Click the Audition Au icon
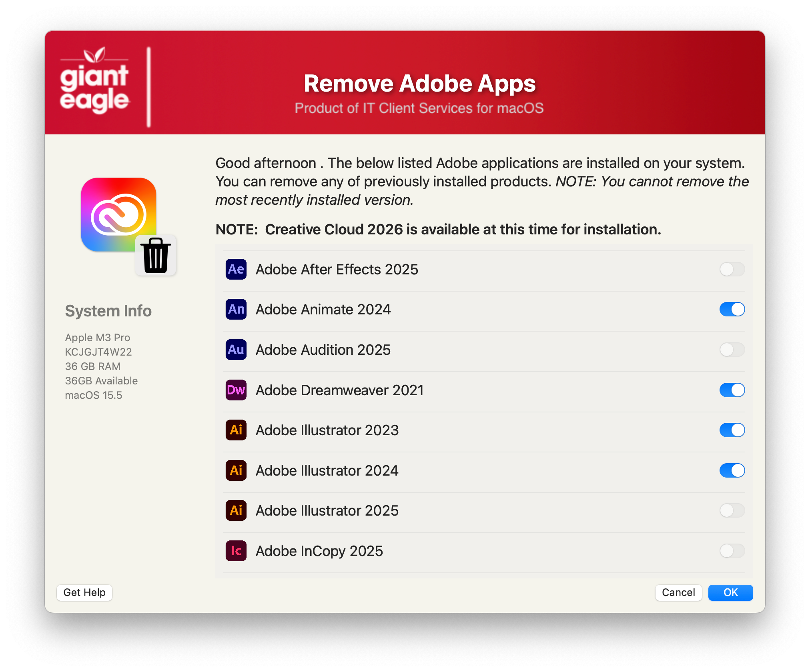810x672 pixels. pyautogui.click(x=236, y=350)
